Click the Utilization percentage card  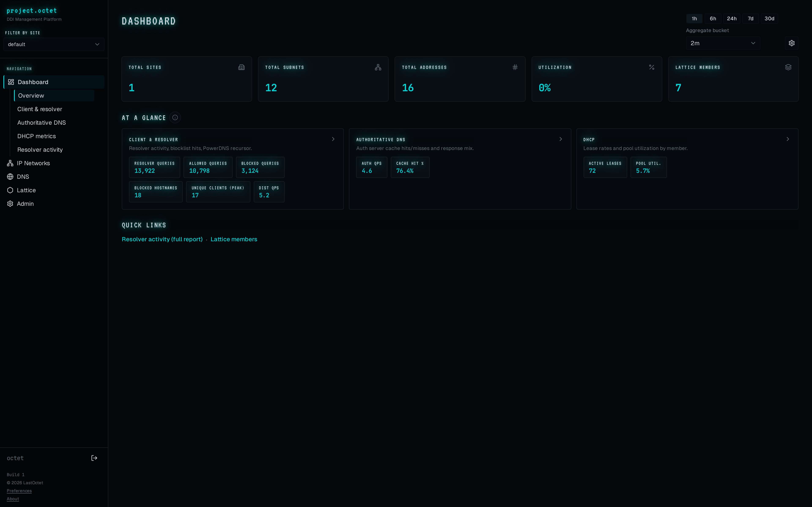597,79
